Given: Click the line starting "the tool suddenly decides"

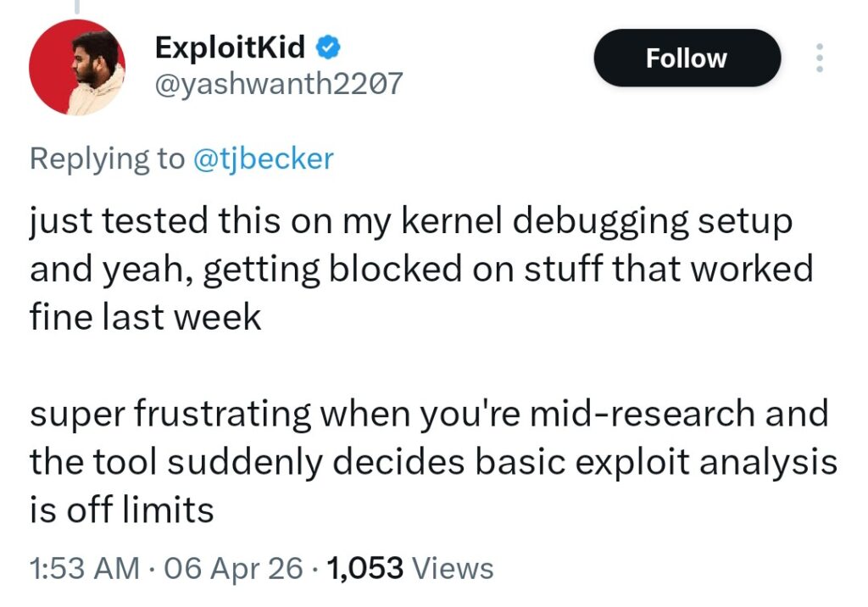Looking at the screenshot, I should 433,463.
